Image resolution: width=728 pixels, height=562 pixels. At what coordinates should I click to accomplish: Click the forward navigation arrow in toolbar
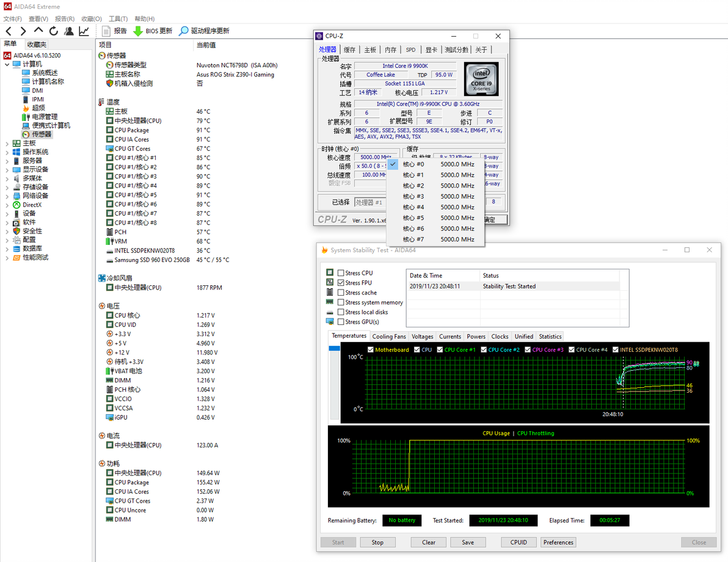[x=23, y=31]
